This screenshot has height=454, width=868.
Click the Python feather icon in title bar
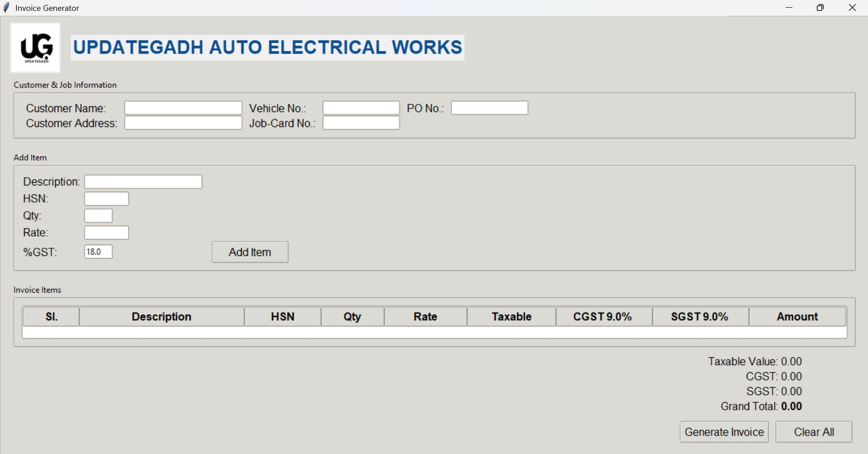(x=6, y=7)
